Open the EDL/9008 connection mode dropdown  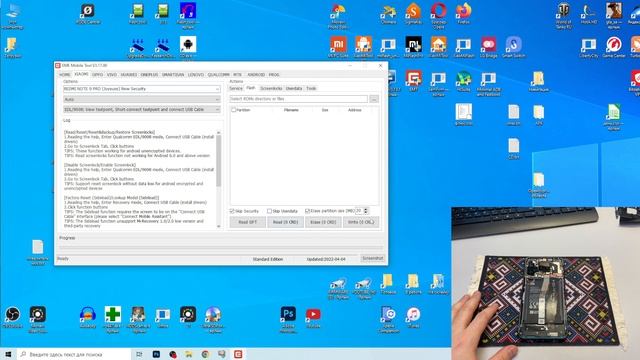click(142, 109)
